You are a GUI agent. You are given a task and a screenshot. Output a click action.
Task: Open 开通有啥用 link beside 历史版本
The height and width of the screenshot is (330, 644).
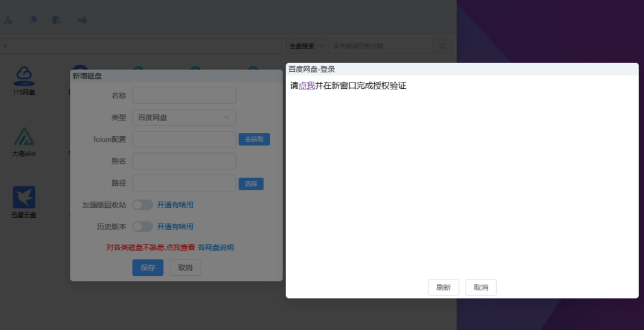pyautogui.click(x=175, y=226)
